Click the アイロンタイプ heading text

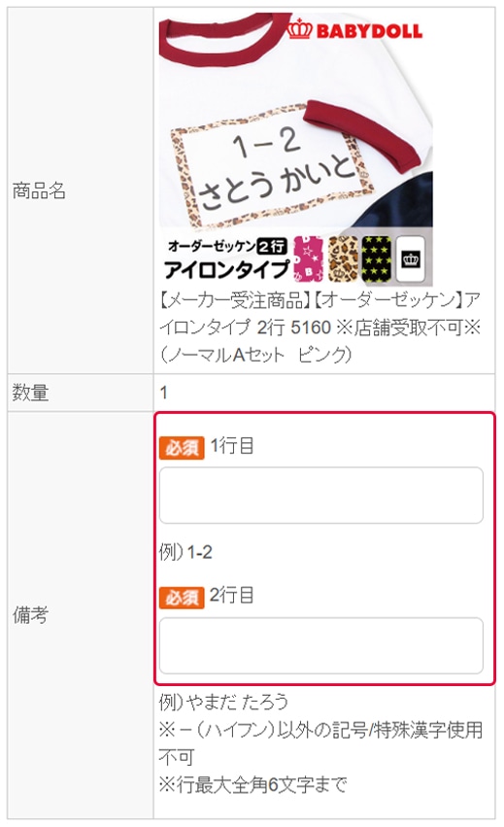226,269
